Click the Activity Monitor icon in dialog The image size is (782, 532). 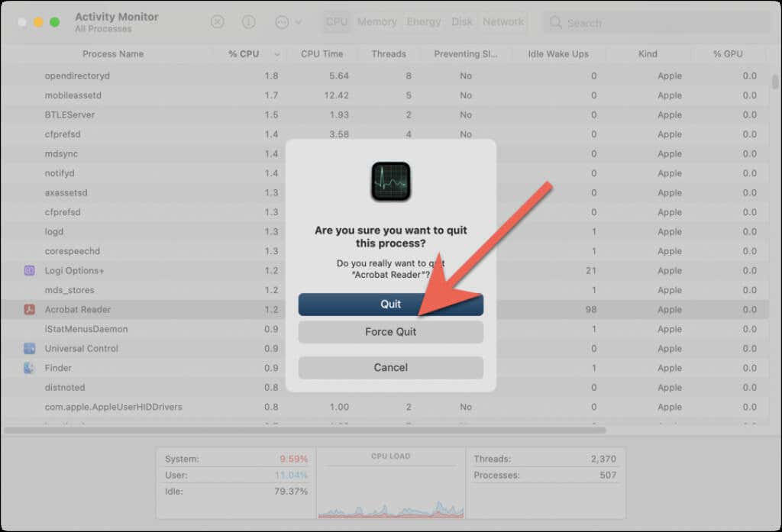click(x=390, y=181)
